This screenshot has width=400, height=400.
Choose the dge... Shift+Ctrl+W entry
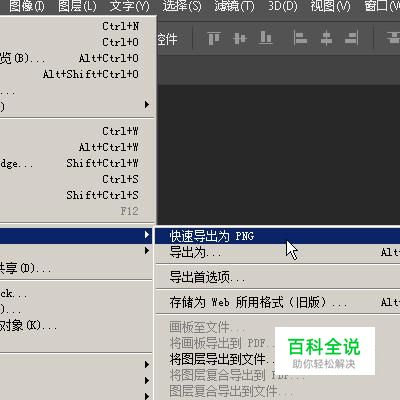pyautogui.click(x=77, y=163)
